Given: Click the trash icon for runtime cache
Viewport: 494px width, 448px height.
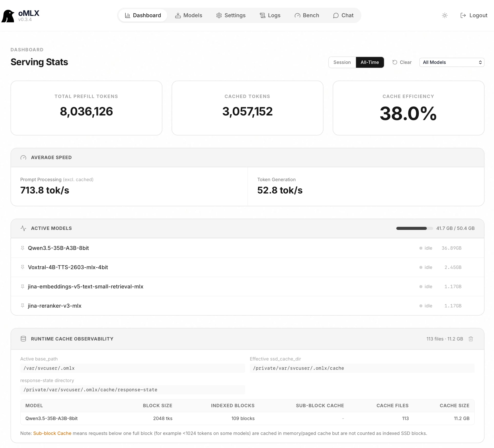Looking at the screenshot, I should pos(471,339).
